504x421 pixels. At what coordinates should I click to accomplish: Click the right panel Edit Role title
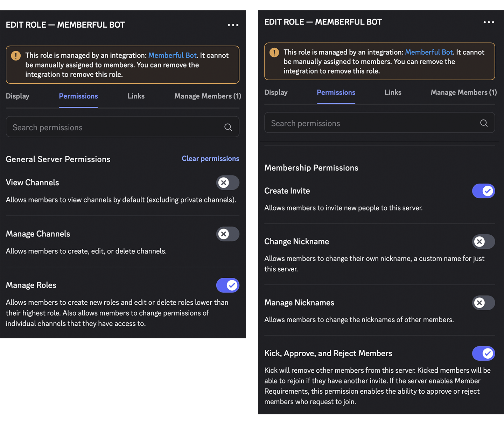[x=323, y=22]
